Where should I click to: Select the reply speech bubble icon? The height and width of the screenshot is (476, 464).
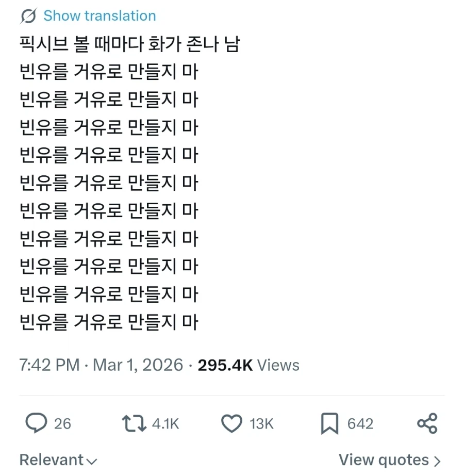pyautogui.click(x=35, y=423)
